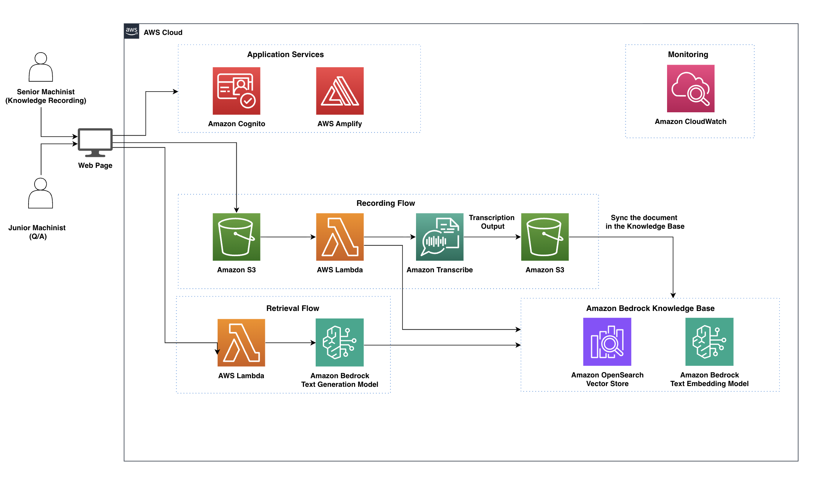Click the AWS logo badge

132,31
